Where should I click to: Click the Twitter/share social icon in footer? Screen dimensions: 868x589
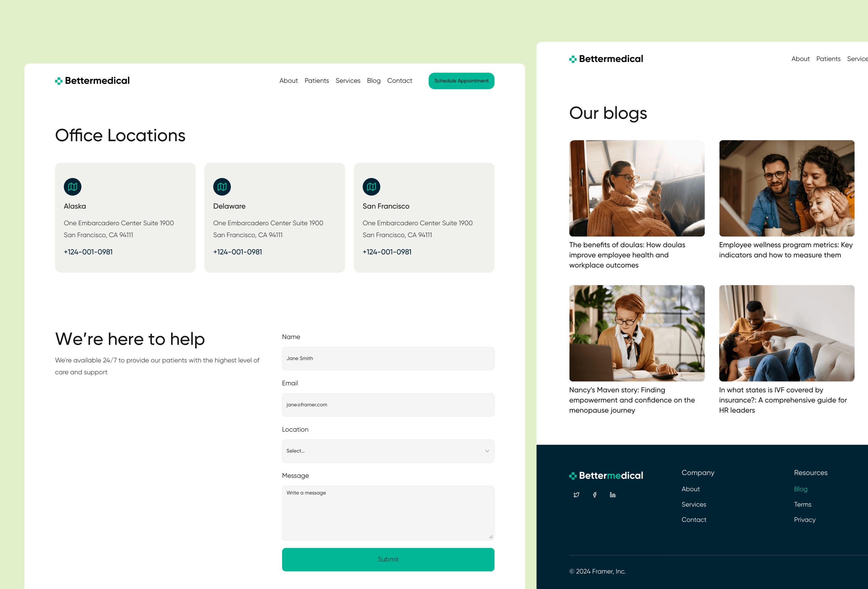click(576, 495)
